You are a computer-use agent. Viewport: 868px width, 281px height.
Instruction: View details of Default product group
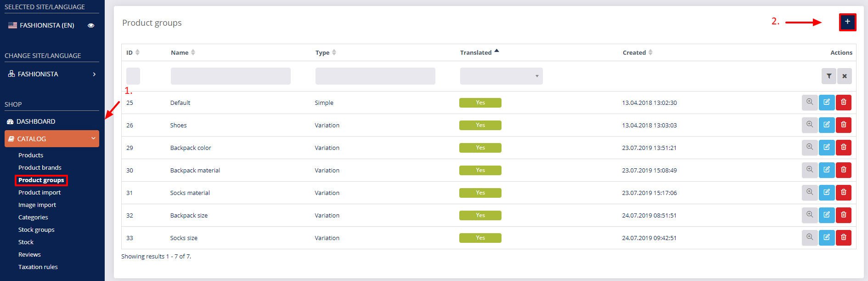tap(810, 102)
